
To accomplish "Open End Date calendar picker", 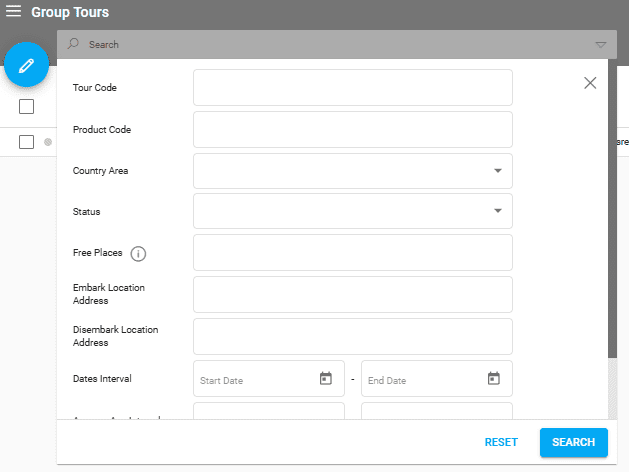I will click(493, 379).
